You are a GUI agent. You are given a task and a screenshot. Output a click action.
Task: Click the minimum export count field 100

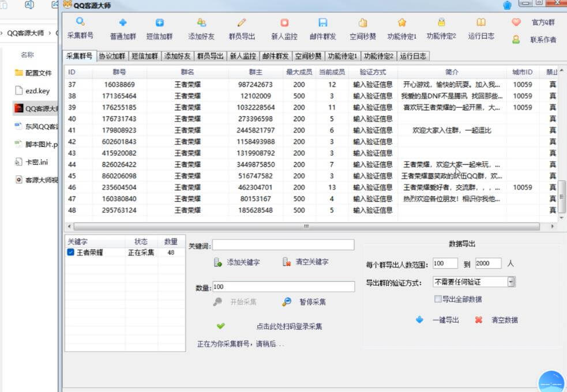pyautogui.click(x=445, y=263)
